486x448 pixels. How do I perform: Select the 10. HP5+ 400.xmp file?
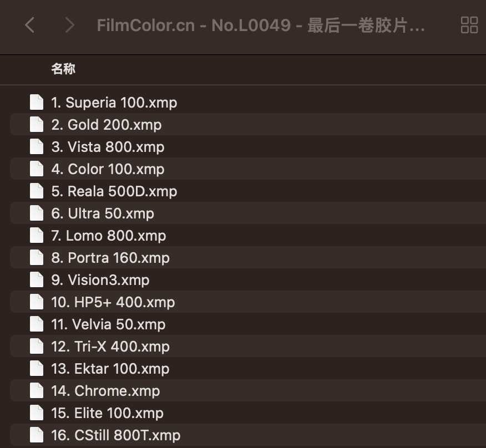coord(113,302)
